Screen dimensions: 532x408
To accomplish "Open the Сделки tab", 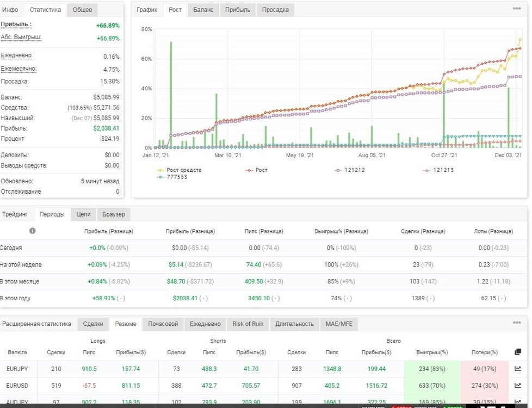I will [93, 324].
